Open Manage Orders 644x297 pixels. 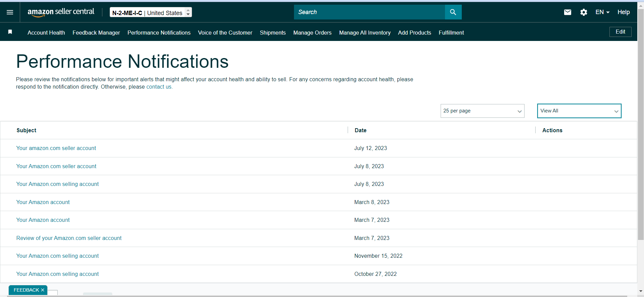tap(312, 33)
